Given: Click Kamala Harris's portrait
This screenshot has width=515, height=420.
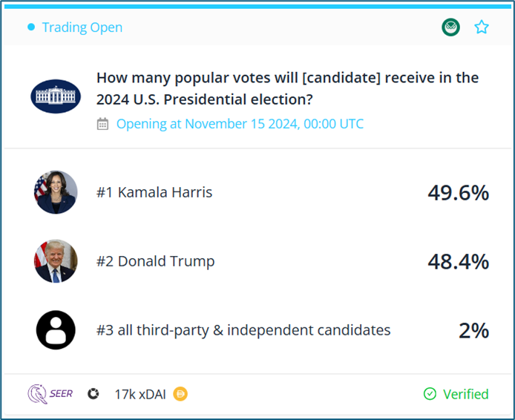Looking at the screenshot, I should point(56,192).
